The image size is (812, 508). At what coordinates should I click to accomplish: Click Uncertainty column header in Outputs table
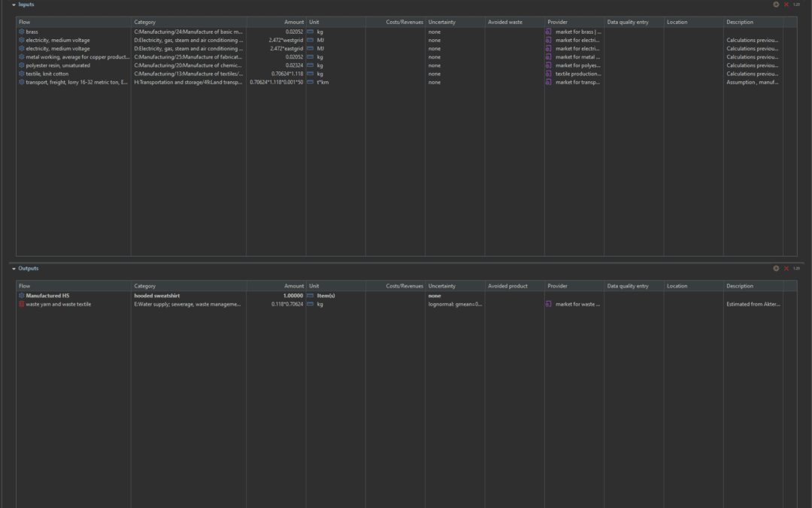point(441,286)
